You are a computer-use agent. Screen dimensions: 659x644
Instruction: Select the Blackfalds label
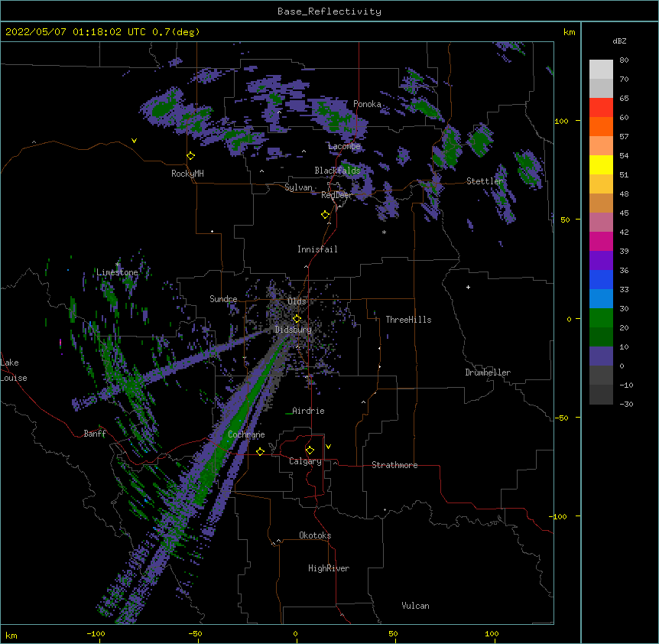click(x=337, y=171)
